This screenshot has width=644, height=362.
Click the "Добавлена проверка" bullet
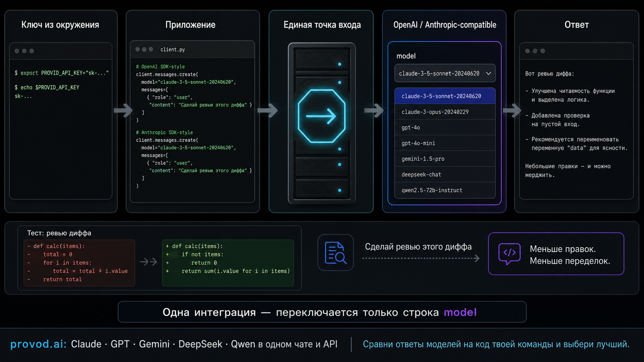click(x=557, y=120)
